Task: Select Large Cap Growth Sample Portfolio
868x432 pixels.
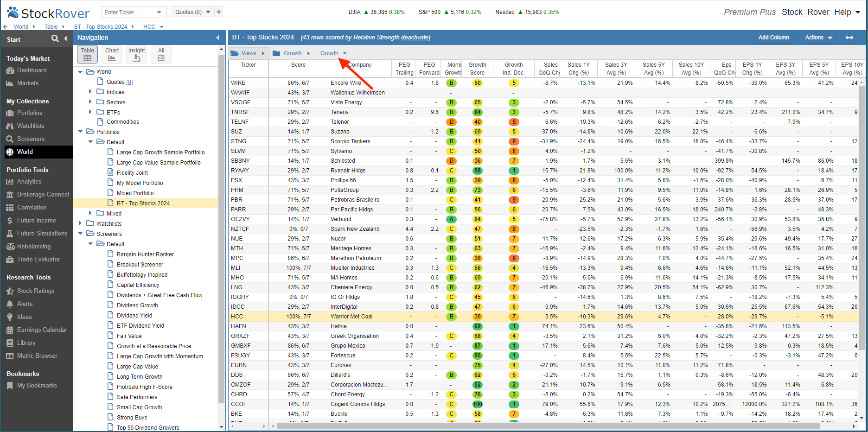Action: [160, 152]
